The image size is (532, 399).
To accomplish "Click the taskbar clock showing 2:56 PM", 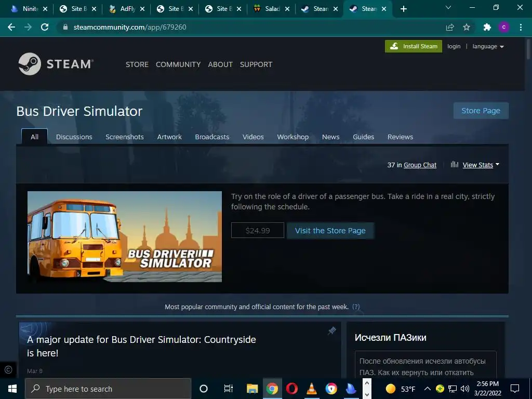I will [x=487, y=389].
